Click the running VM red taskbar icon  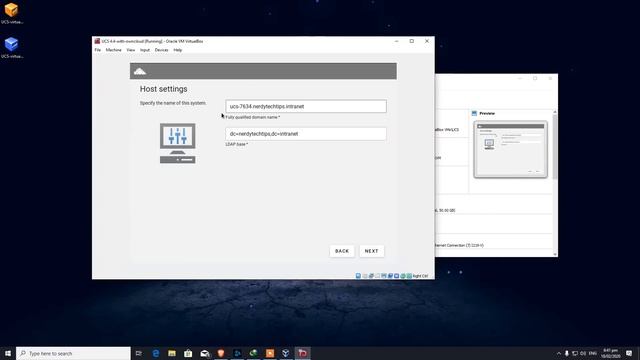tap(302, 353)
